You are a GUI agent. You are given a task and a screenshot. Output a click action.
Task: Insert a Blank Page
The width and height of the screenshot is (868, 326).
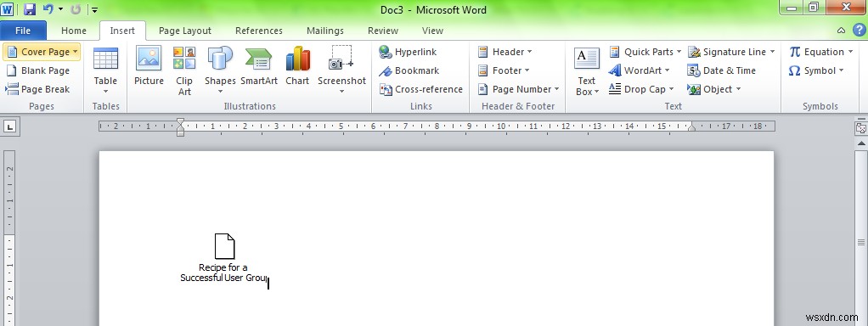point(37,70)
